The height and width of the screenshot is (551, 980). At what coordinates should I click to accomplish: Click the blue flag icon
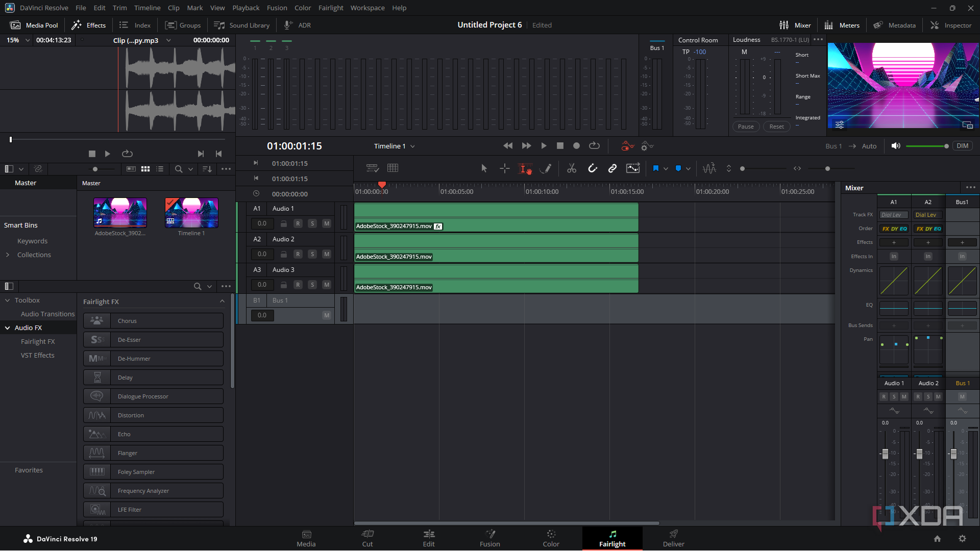[x=656, y=168]
